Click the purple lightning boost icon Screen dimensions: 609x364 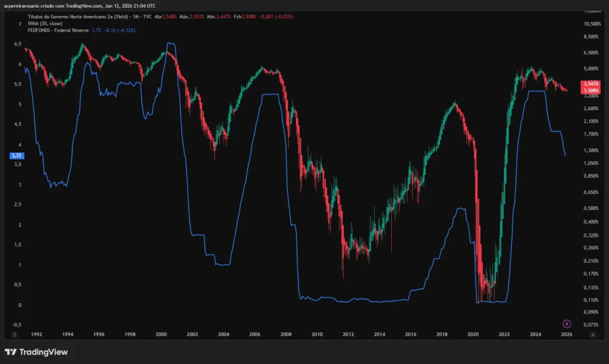coord(567,325)
